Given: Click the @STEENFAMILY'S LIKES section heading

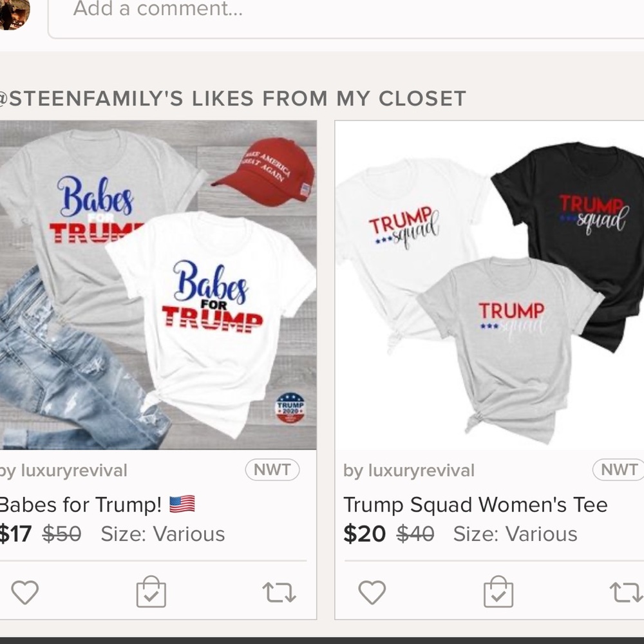Looking at the screenshot, I should coord(233,99).
